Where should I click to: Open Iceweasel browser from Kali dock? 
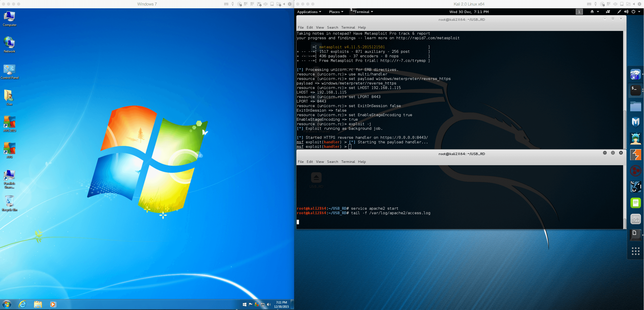click(x=635, y=74)
